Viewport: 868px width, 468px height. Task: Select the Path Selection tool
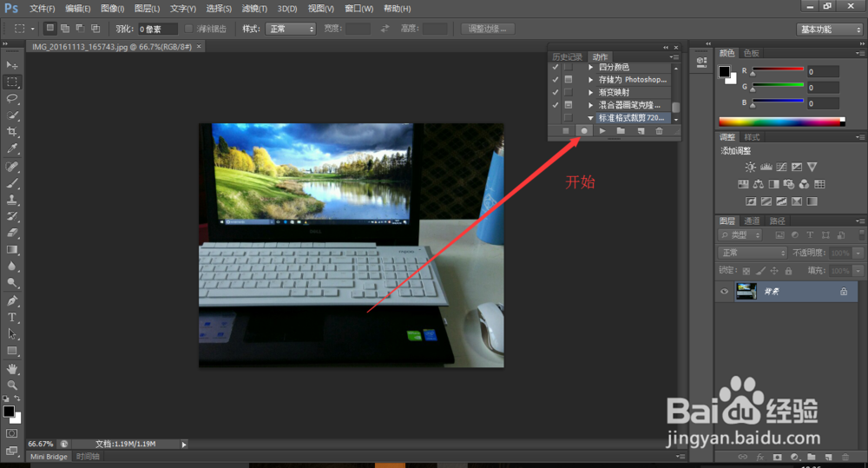tap(11, 334)
